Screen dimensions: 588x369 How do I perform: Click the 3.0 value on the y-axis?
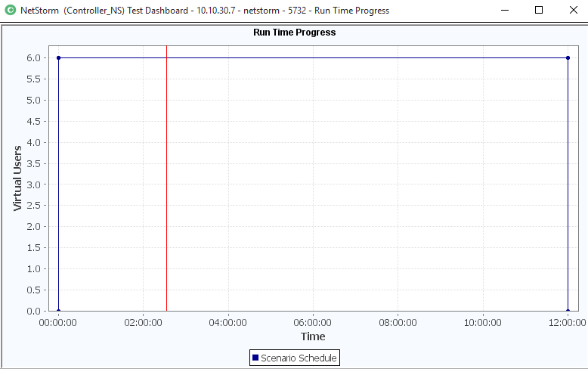(x=33, y=184)
